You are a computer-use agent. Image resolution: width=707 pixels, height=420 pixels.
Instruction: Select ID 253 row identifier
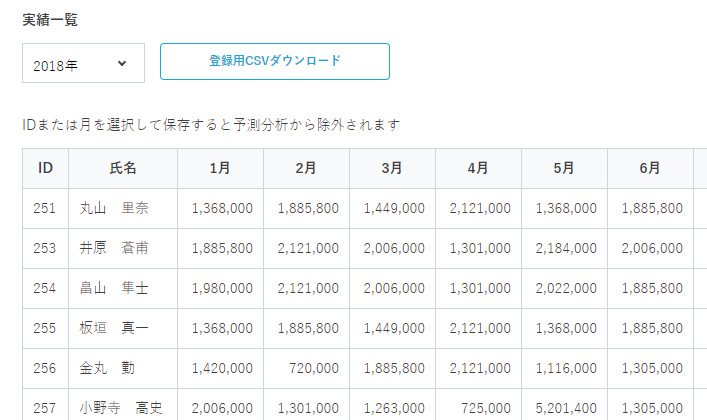(x=45, y=248)
